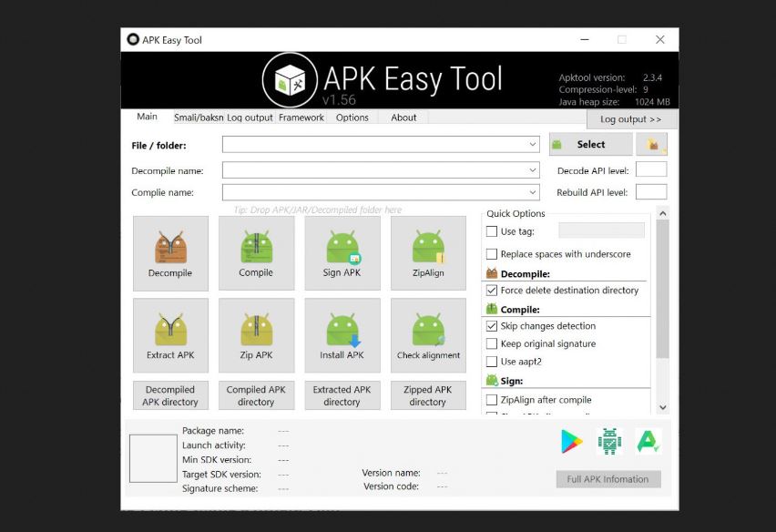This screenshot has height=532, width=776.
Task: Expand the File / folder dropdown
Action: [533, 145]
